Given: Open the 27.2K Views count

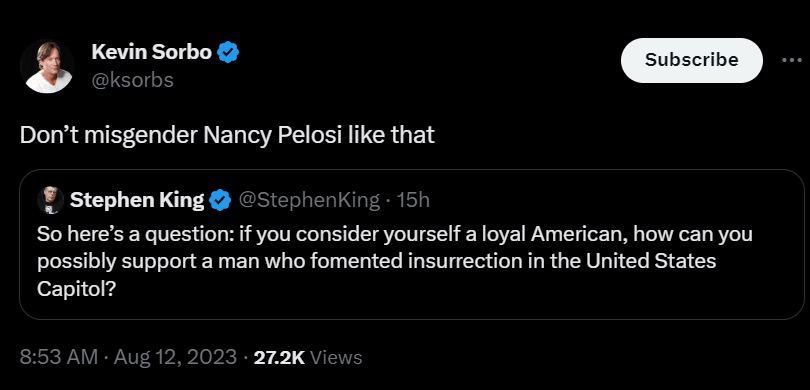Looking at the screenshot, I should pos(308,357).
